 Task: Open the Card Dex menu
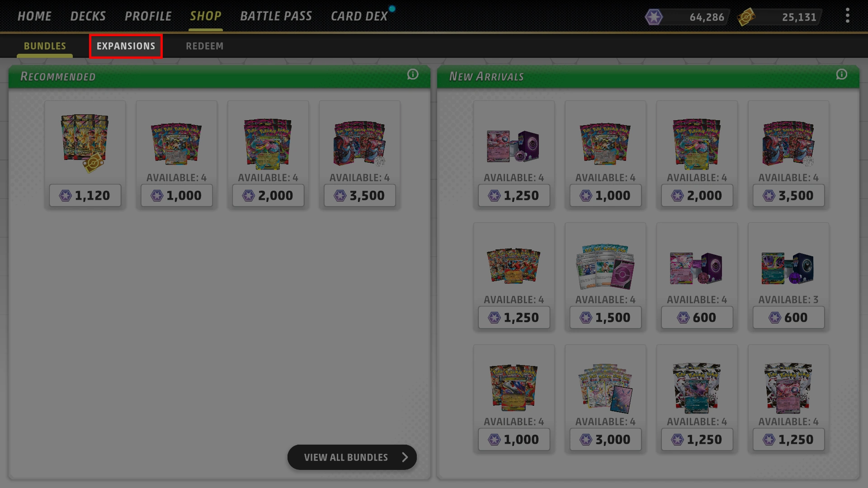(359, 16)
